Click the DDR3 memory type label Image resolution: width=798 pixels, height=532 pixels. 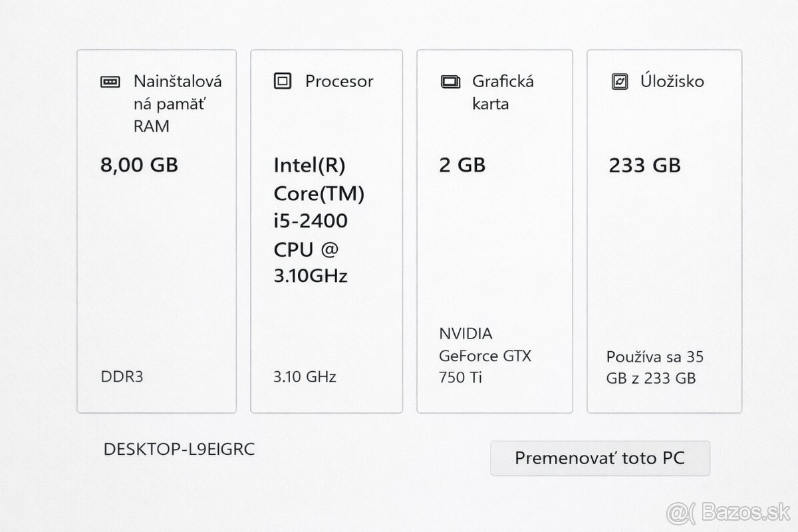click(x=123, y=376)
